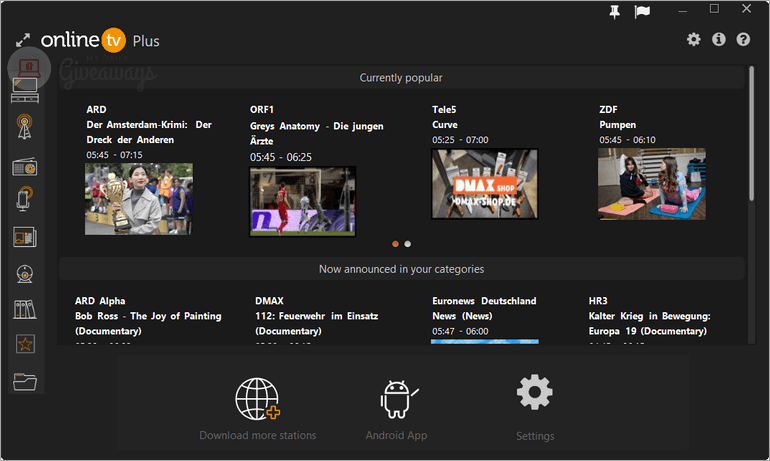Viewport: 770px width, 461px height.
Task: Click the ZDF channel name
Action: coord(608,109)
